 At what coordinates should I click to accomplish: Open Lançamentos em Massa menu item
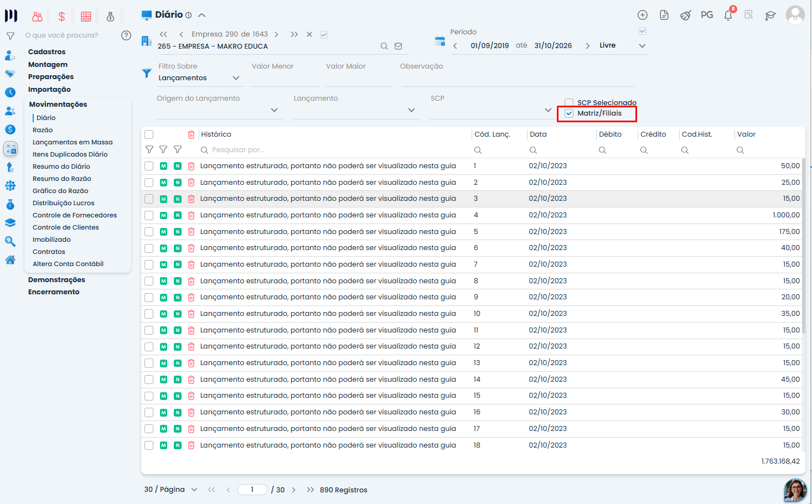(73, 142)
